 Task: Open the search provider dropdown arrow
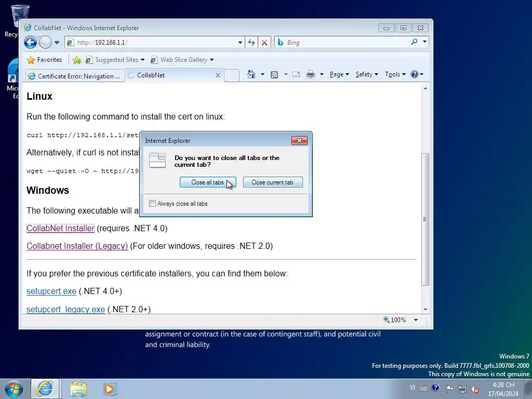[424, 42]
